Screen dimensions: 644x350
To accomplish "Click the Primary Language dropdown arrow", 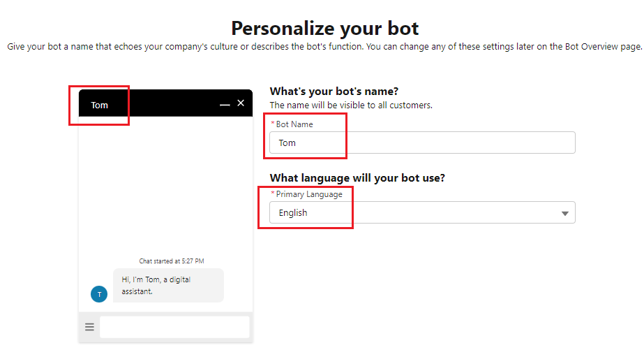I will (x=565, y=213).
